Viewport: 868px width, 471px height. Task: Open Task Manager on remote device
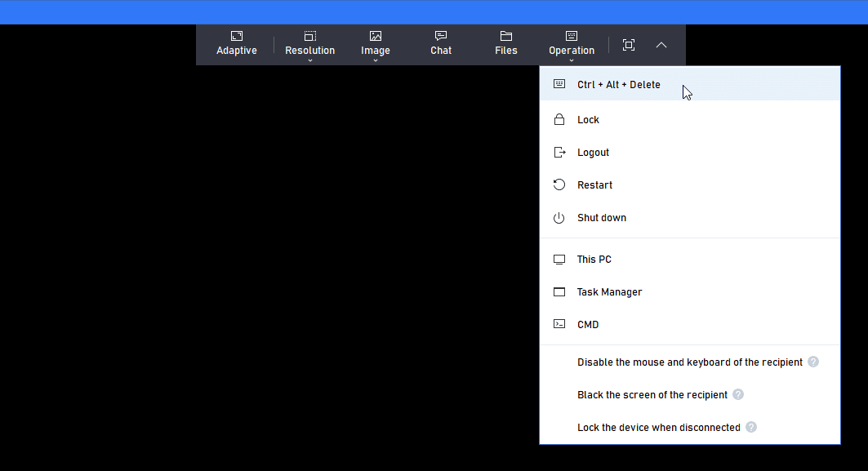point(690,291)
